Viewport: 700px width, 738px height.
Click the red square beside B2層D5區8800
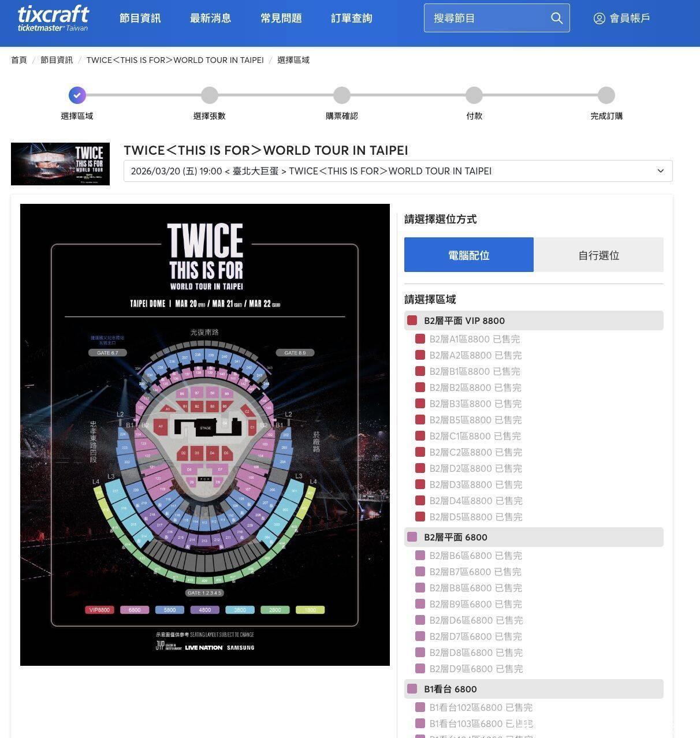[420, 517]
